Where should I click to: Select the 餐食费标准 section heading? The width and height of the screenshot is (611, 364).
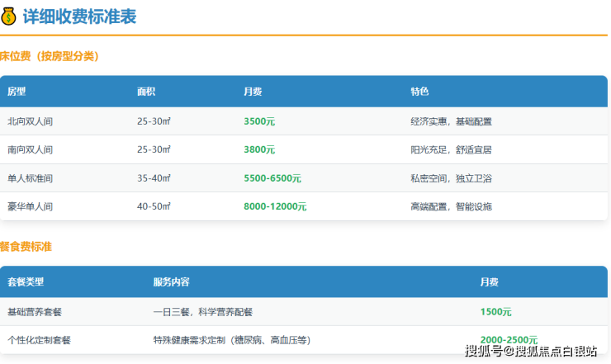(x=26, y=247)
